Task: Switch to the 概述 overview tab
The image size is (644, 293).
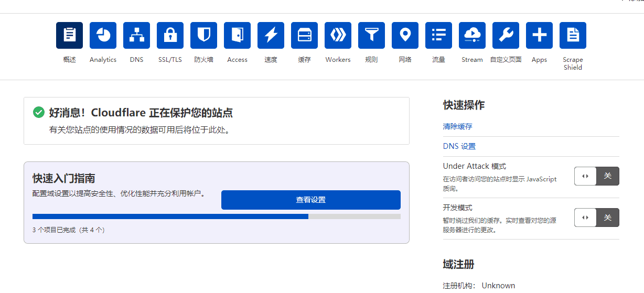Action: (69, 35)
